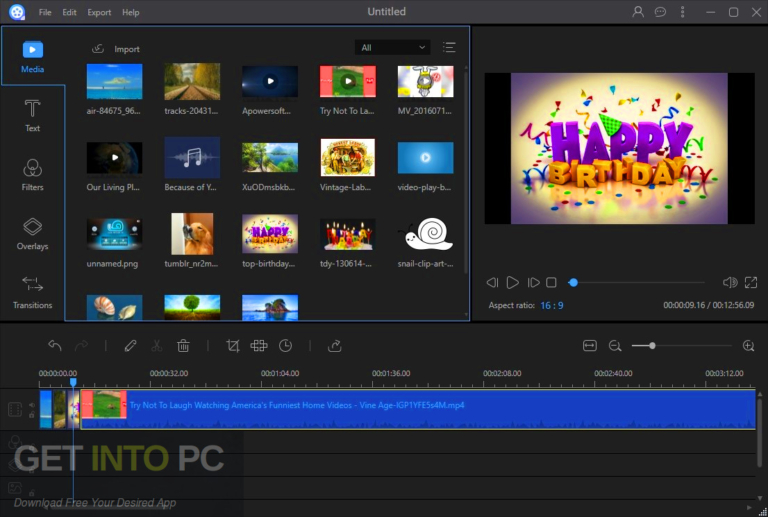The width and height of the screenshot is (768, 517).
Task: Select the Our Living Pl... video thumbnail
Action: (114, 158)
